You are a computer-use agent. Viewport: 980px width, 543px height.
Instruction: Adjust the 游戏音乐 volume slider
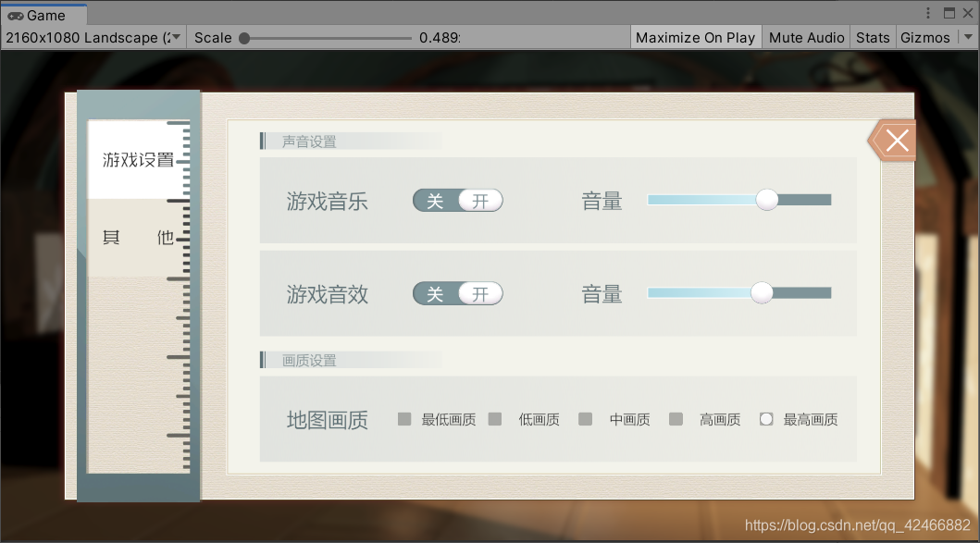[x=739, y=200]
